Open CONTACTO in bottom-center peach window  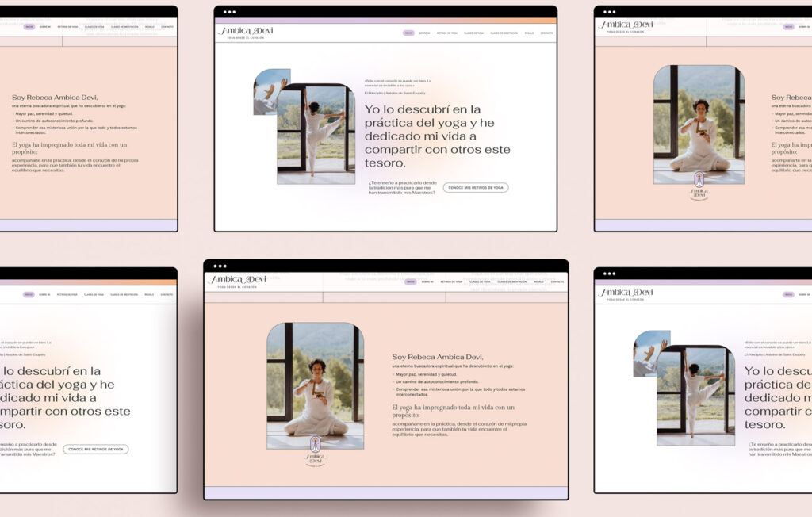557,281
